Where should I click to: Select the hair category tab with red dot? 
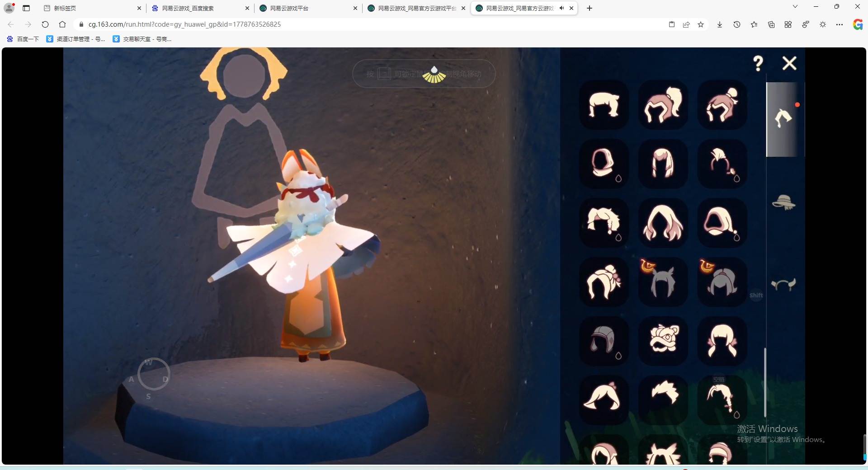tap(784, 119)
